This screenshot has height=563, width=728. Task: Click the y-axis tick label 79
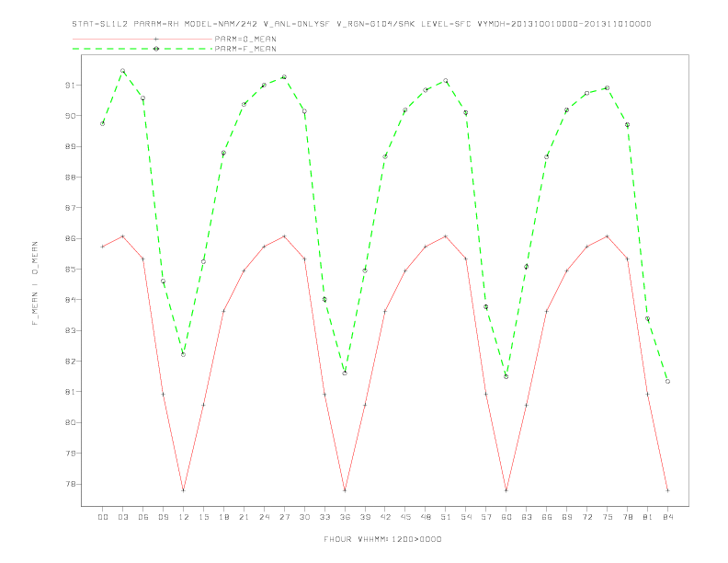pyautogui.click(x=70, y=453)
